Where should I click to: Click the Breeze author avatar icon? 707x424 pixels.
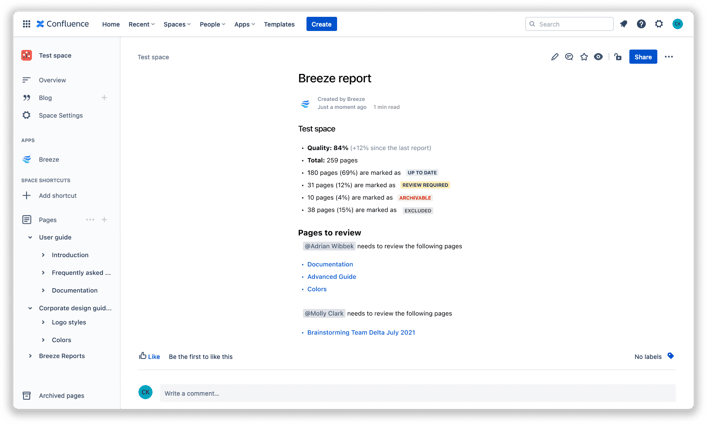[305, 103]
